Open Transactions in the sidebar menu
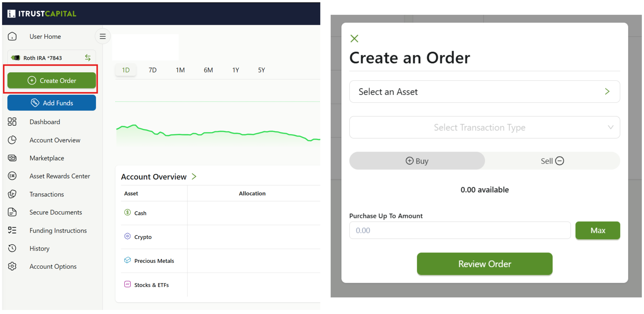644x314 pixels. [47, 194]
